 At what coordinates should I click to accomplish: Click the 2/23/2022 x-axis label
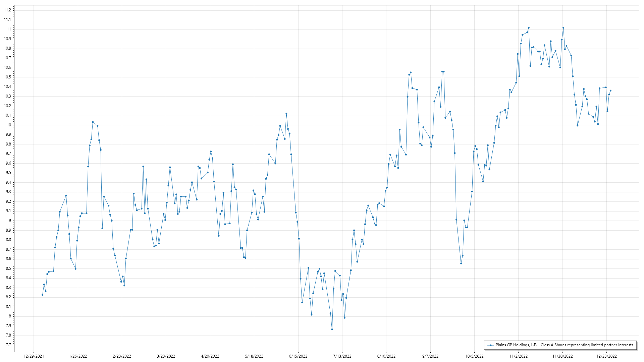coord(122,356)
